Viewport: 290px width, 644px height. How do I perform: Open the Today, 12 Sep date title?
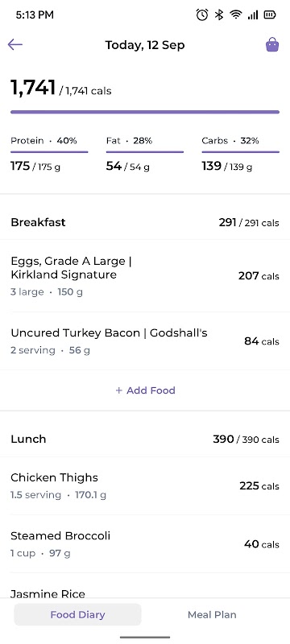click(145, 45)
